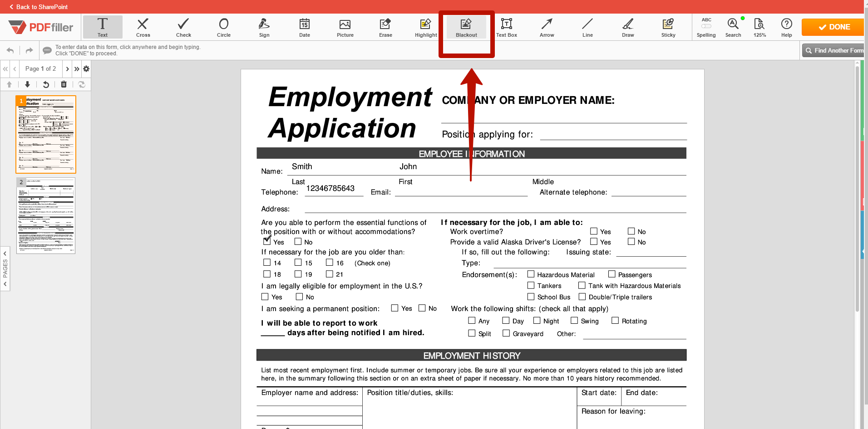Check the Rotating shift box
The image size is (868, 429).
pyautogui.click(x=615, y=321)
